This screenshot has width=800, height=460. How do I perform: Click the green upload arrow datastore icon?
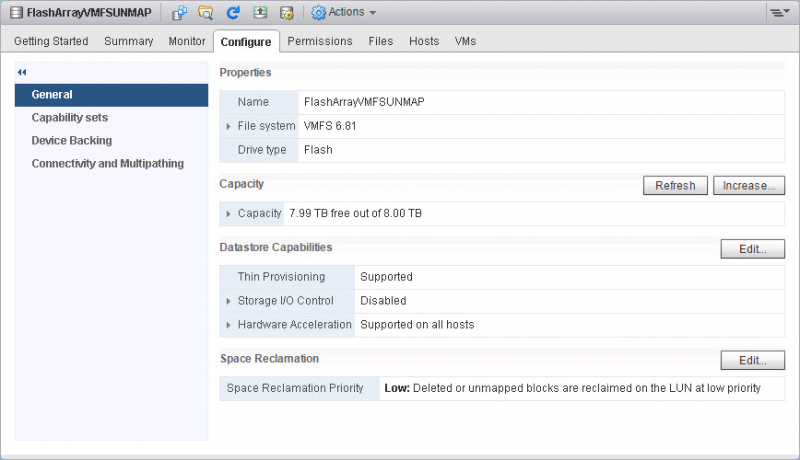(260, 13)
